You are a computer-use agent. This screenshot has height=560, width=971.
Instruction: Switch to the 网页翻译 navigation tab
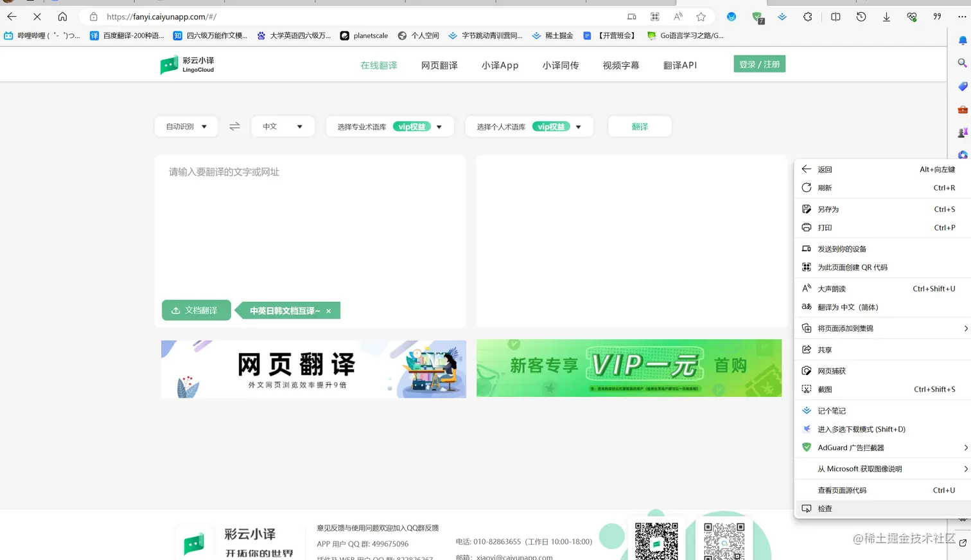[439, 65]
